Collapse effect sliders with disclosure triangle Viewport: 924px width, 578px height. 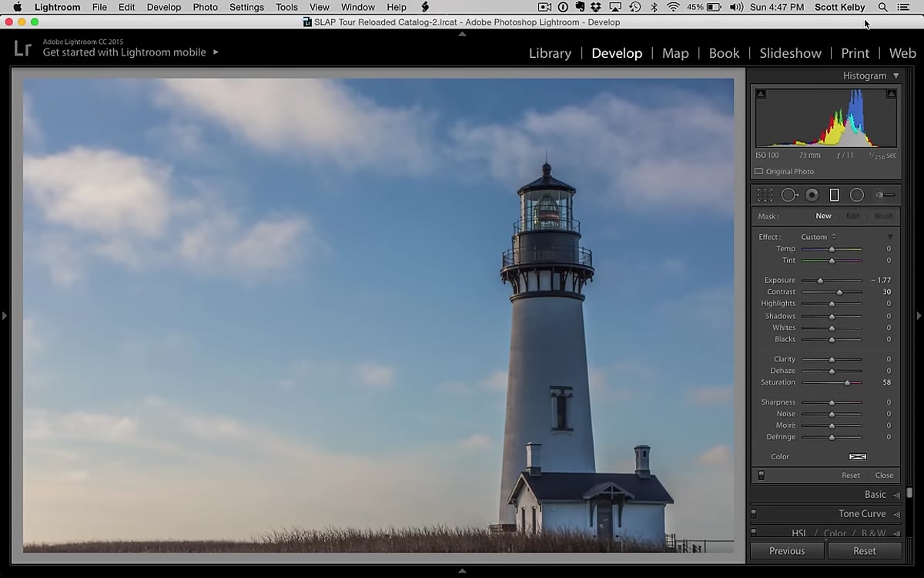(x=890, y=237)
